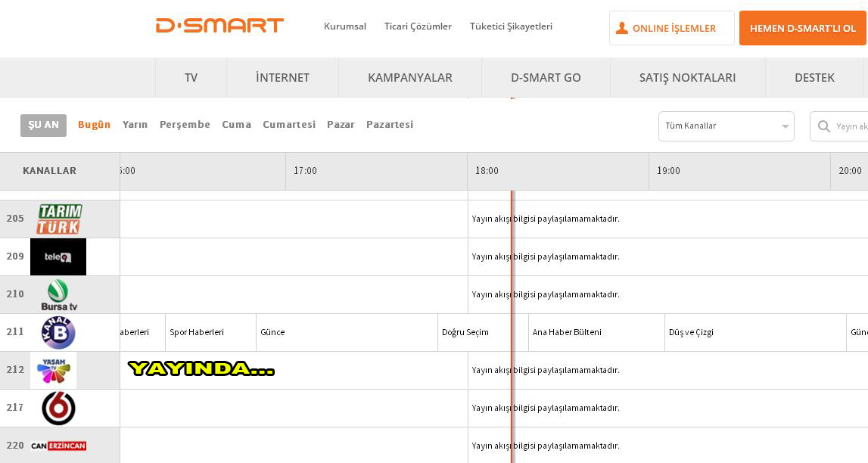The image size is (868, 463).
Task: Select the Yarın day tab
Action: [x=135, y=125]
